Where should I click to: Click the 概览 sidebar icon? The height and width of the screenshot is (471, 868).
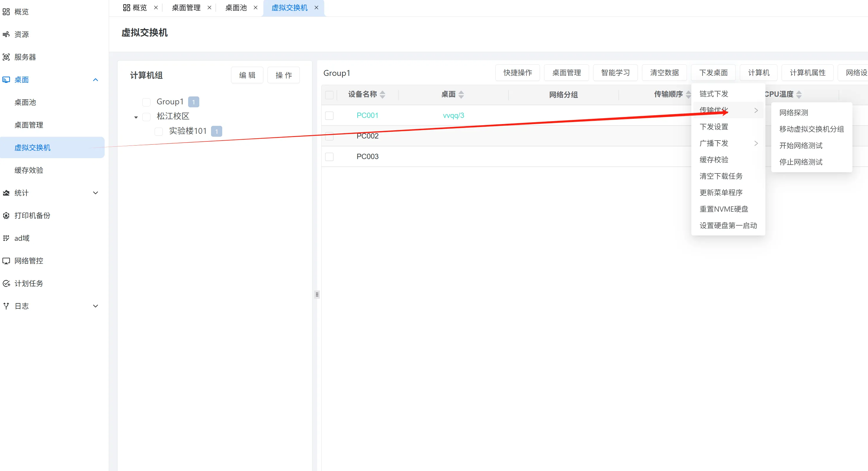[6, 12]
